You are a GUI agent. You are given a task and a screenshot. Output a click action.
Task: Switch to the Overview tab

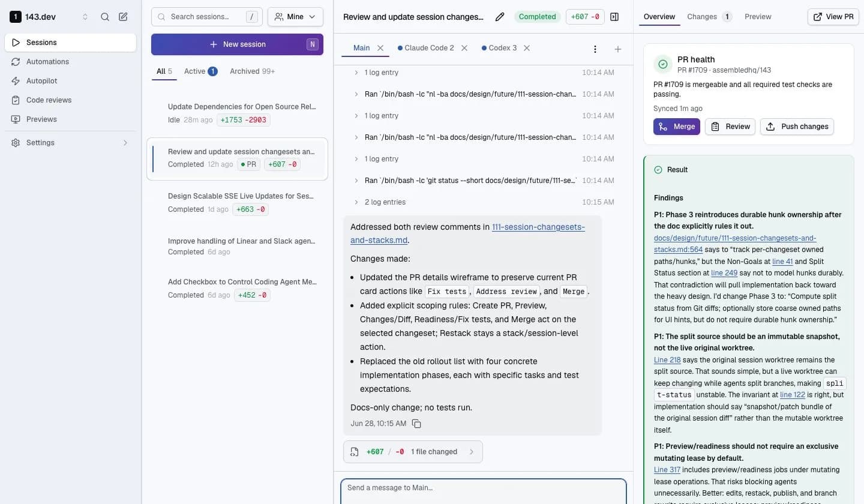(659, 17)
